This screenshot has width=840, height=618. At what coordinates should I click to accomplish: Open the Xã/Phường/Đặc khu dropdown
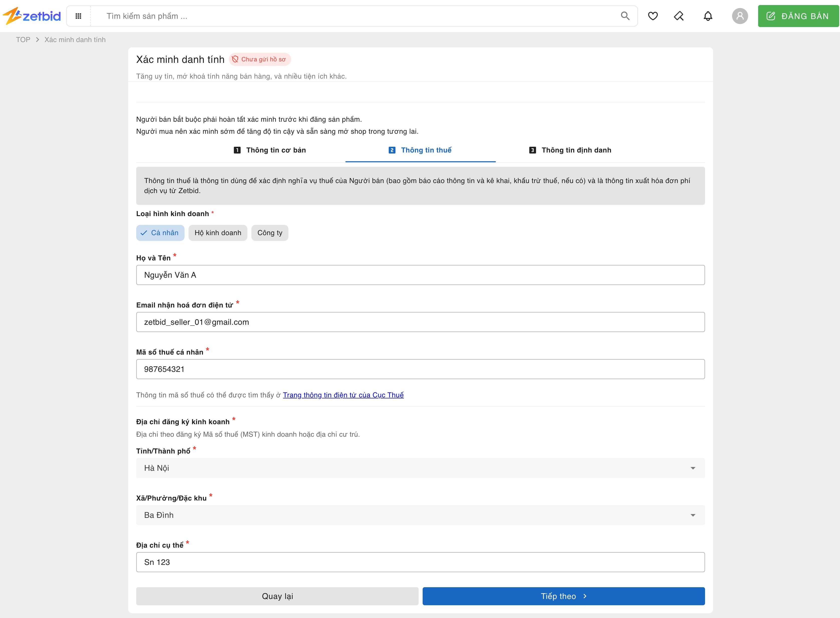(420, 515)
